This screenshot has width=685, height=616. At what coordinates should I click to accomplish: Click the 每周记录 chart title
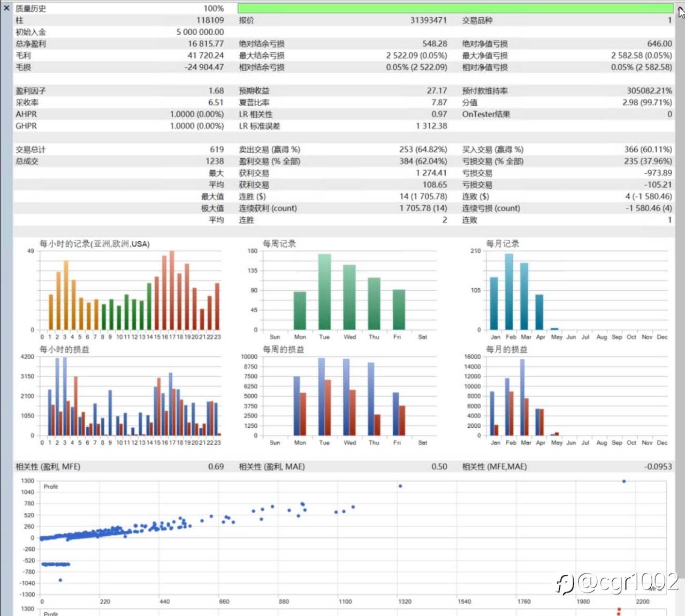click(x=279, y=244)
